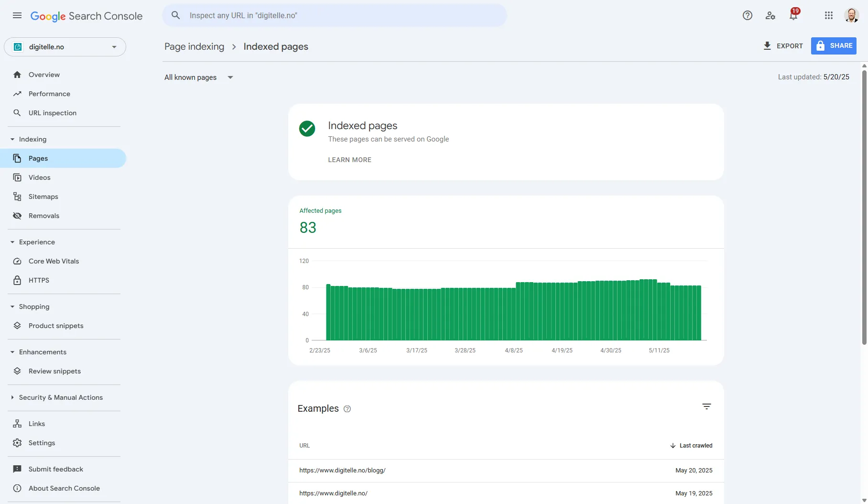Image resolution: width=868 pixels, height=504 pixels.
Task: Click the page vertical scrollbar
Action: (x=864, y=207)
